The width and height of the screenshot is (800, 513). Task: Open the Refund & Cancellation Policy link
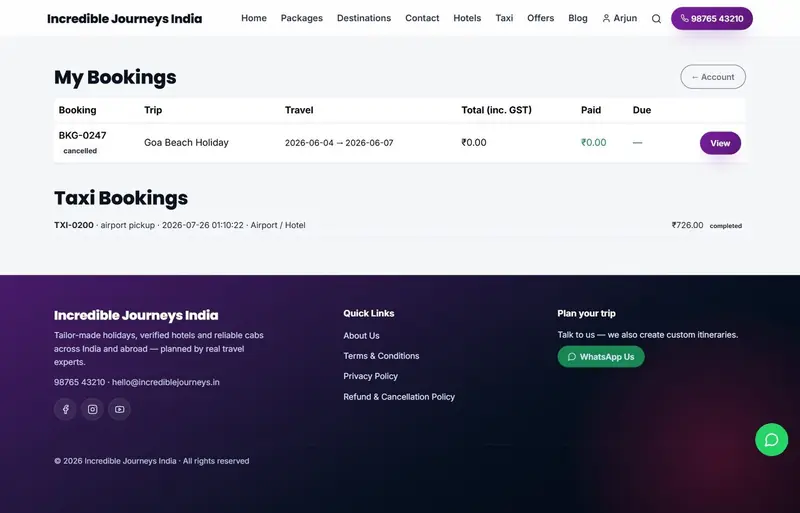click(x=399, y=397)
